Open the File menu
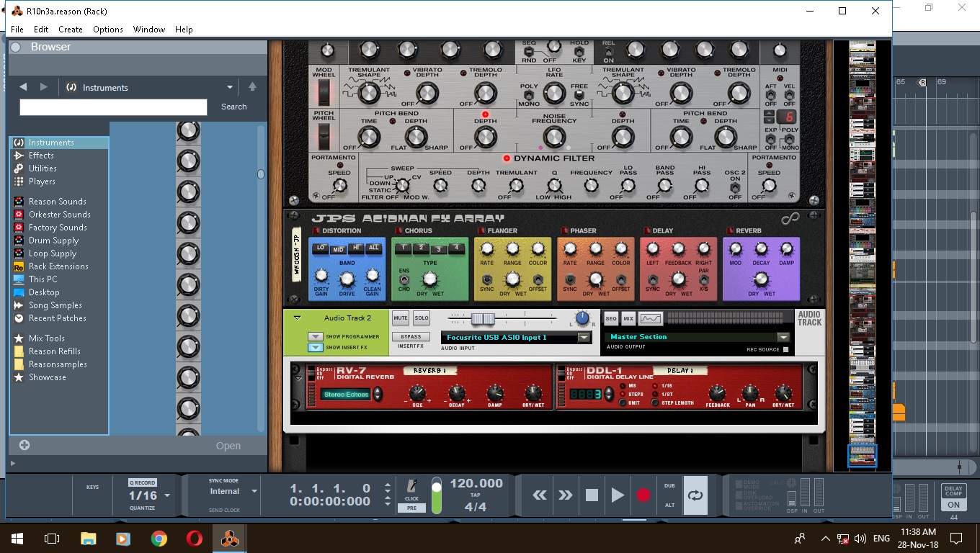This screenshot has height=553, width=980. [17, 30]
